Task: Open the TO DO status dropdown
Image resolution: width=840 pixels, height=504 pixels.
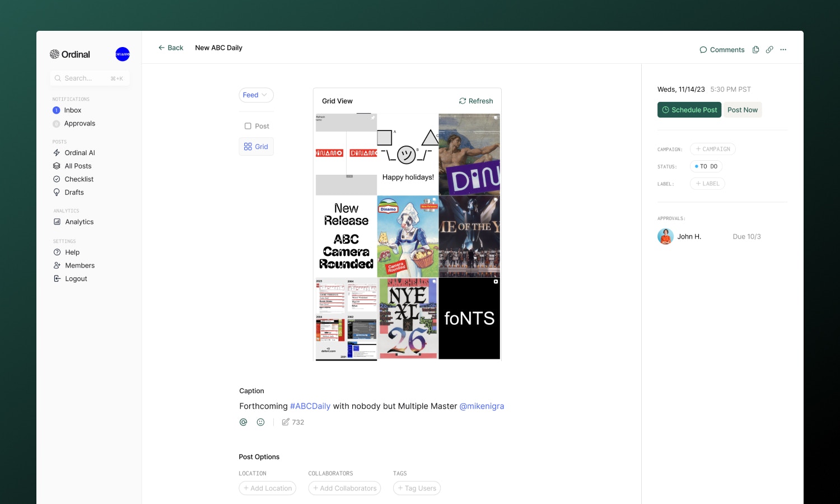Action: (706, 166)
